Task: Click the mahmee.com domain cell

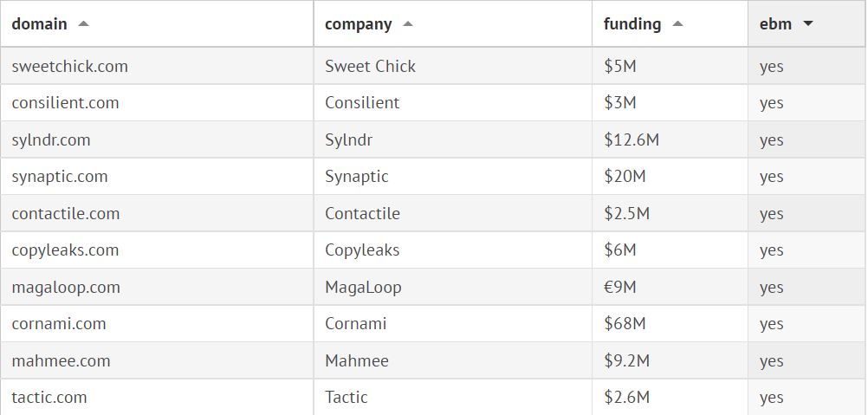Action: tap(62, 361)
